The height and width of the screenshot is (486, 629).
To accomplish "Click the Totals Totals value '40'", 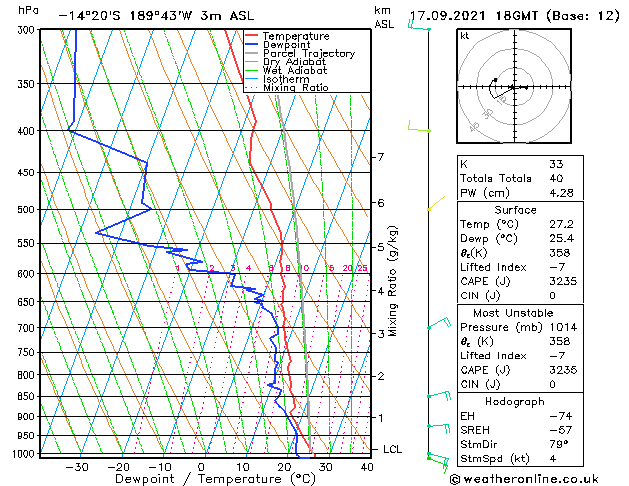I will (556, 178).
